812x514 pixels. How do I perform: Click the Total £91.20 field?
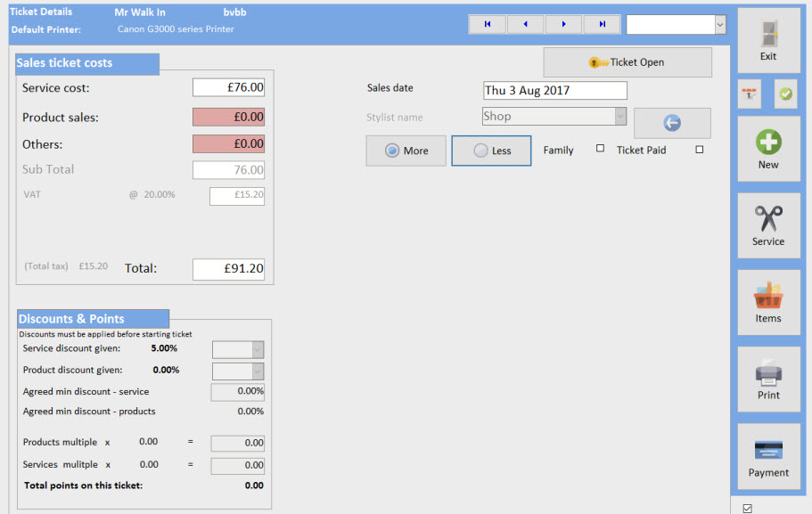[228, 269]
